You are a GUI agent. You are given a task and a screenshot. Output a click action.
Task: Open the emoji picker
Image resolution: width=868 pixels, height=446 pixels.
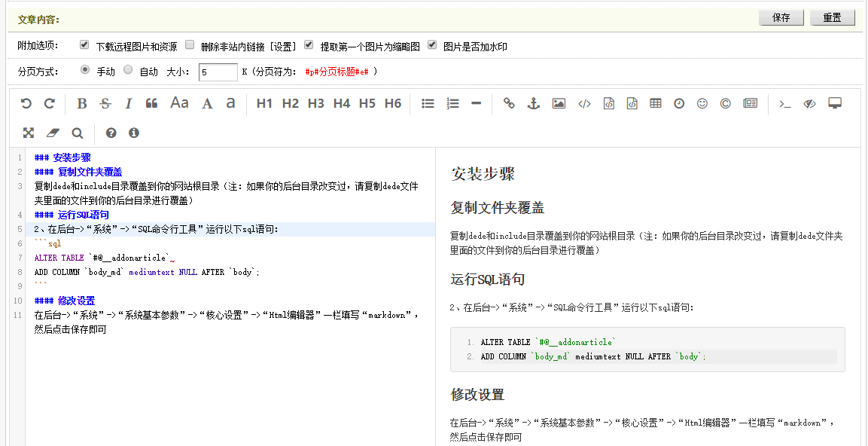702,103
